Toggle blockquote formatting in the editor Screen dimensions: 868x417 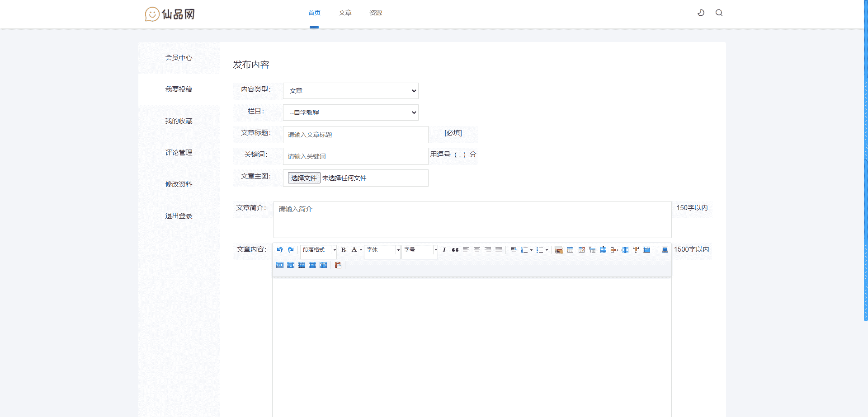455,250
